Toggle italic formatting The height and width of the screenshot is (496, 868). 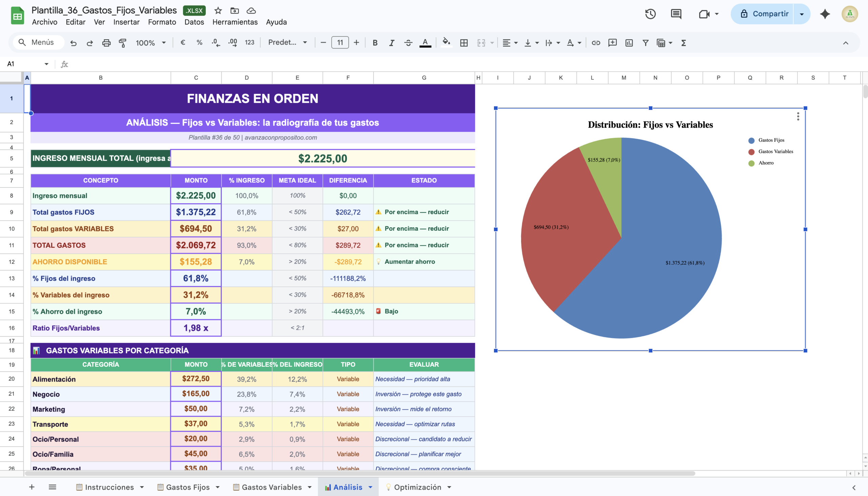pos(392,43)
